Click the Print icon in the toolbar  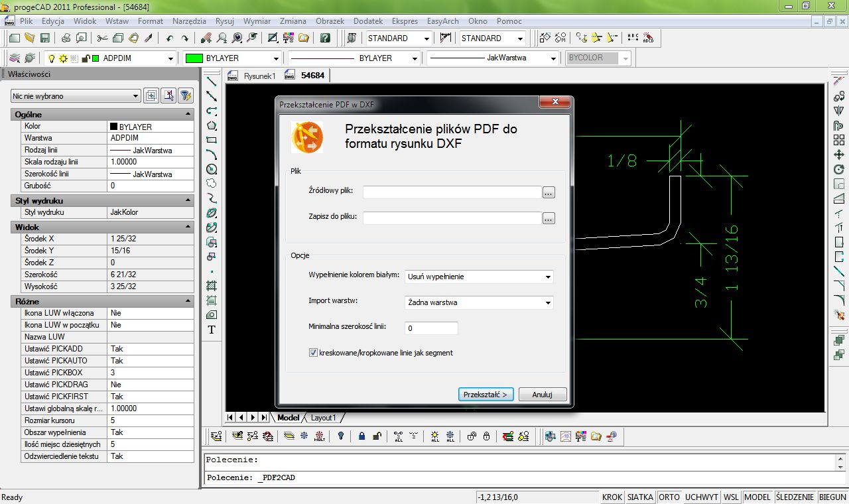[x=66, y=38]
